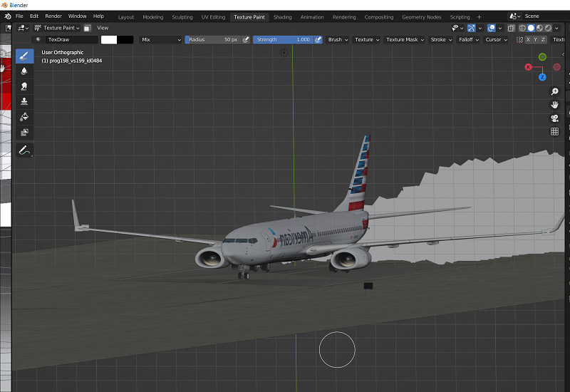Select the Soften tool
The width and height of the screenshot is (570, 392).
[24, 71]
